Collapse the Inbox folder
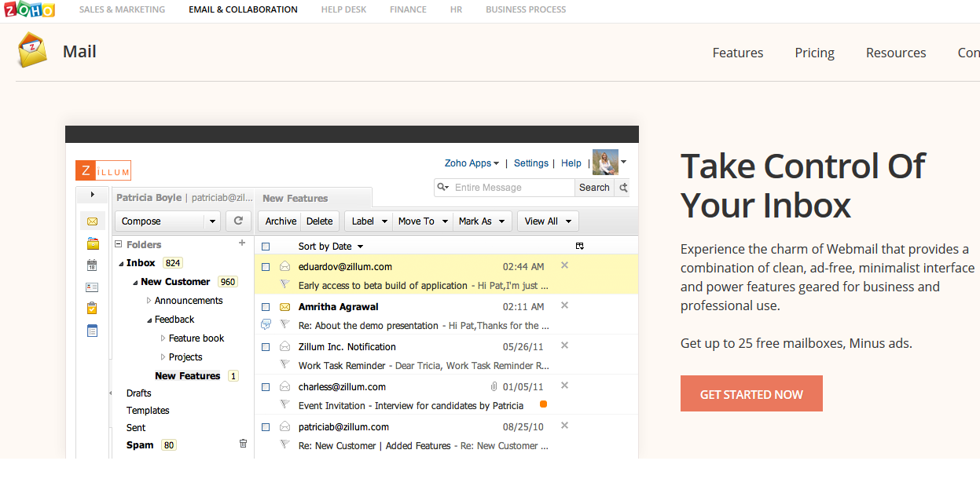Image resolution: width=980 pixels, height=479 pixels. pyautogui.click(x=122, y=264)
